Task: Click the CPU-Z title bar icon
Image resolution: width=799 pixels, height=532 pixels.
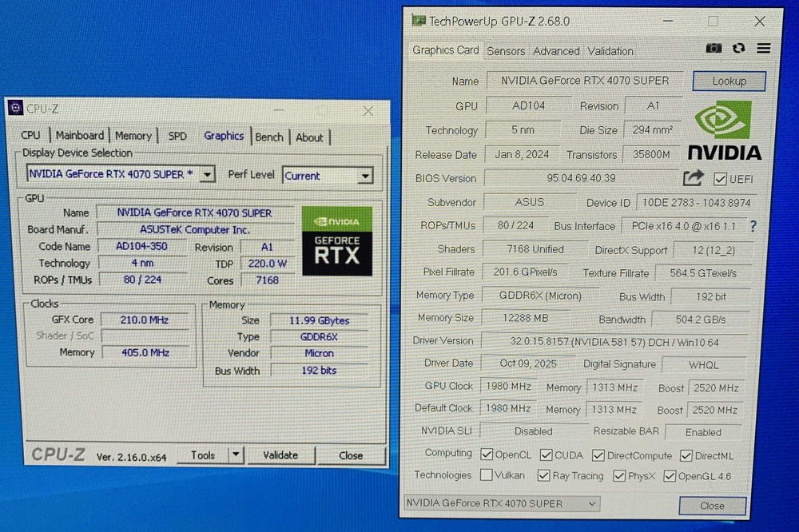Action: [15, 108]
